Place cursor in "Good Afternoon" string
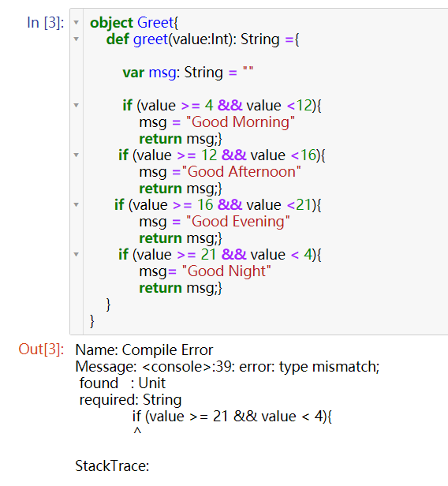448x486 pixels. coord(241,172)
